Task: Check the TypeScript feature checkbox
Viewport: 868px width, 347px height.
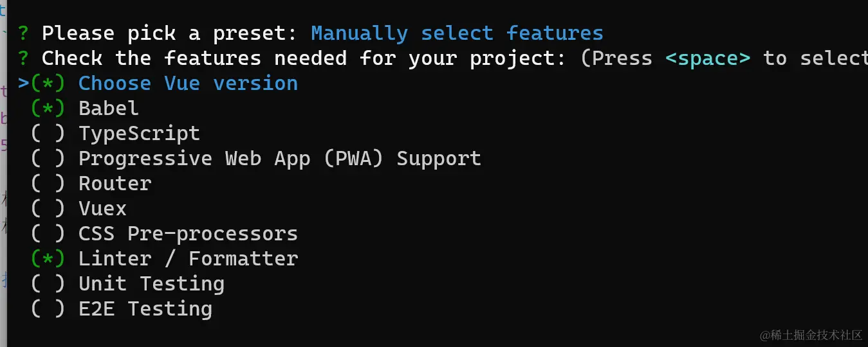Action: pos(48,134)
